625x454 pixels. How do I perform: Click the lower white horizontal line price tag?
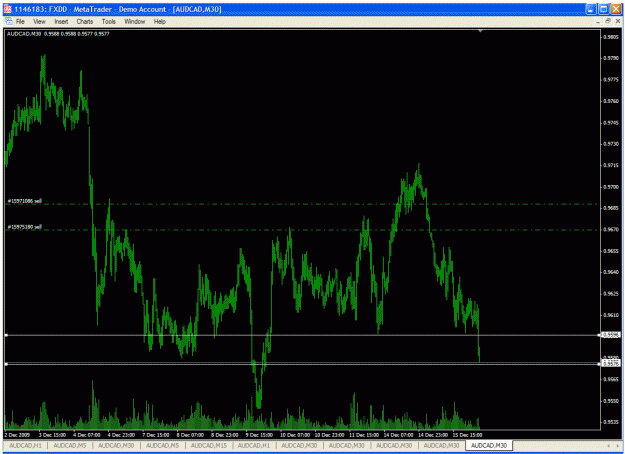pyautogui.click(x=611, y=363)
